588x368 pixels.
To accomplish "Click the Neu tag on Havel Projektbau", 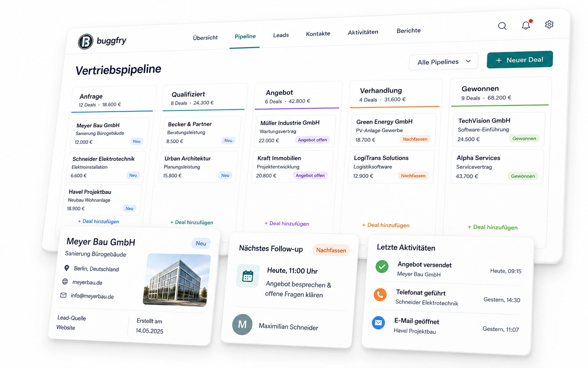I will (x=129, y=208).
